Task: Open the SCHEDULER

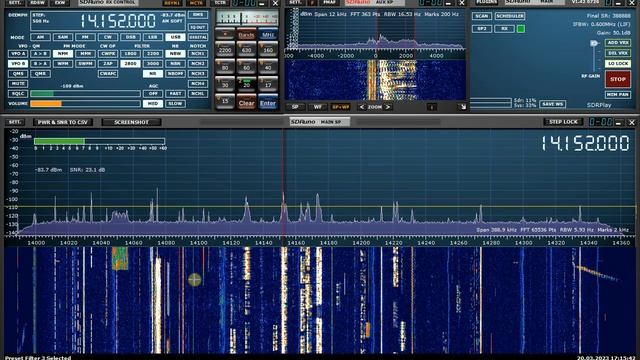Action: point(510,16)
